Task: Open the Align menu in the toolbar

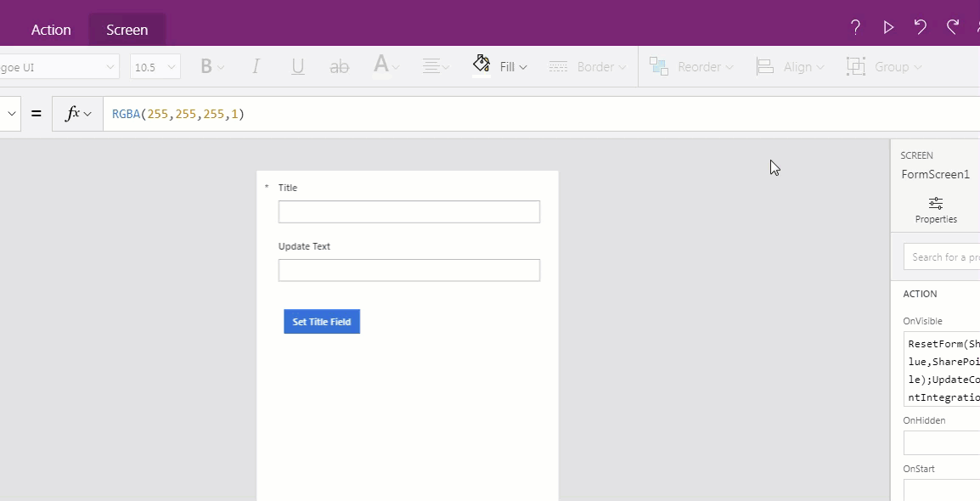Action: click(x=790, y=65)
